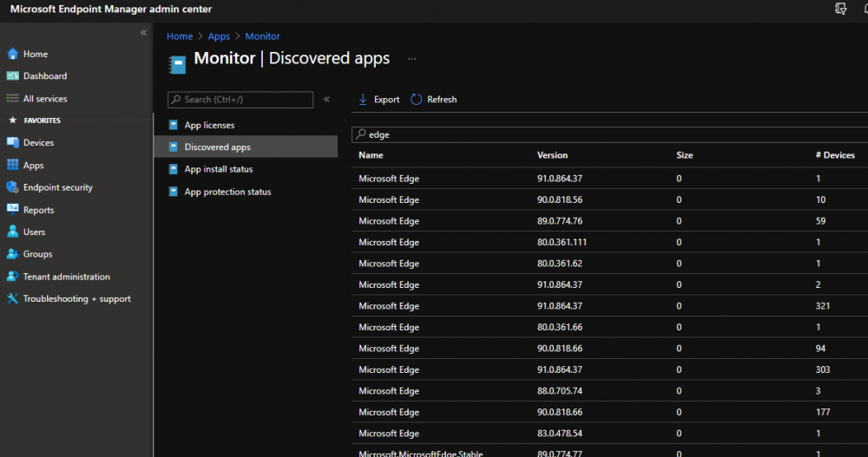Click the filter field containing edge
Screen dimensions: 868x457
[609, 134]
